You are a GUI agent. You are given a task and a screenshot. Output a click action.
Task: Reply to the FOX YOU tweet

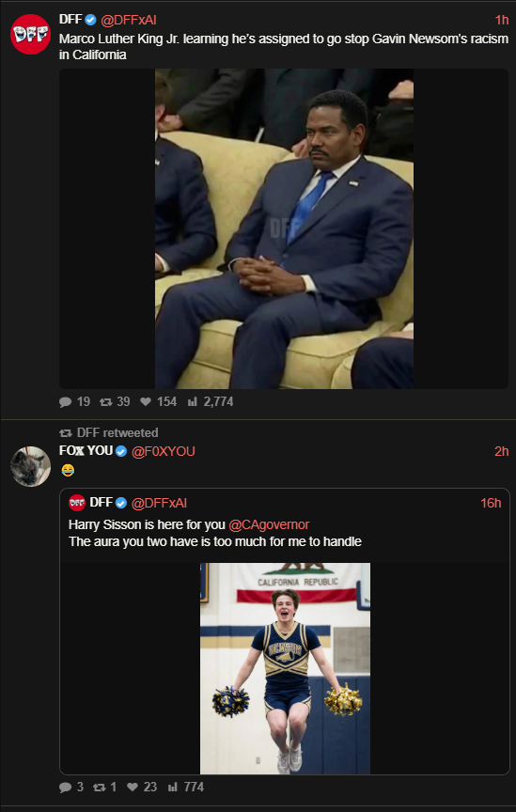point(65,788)
